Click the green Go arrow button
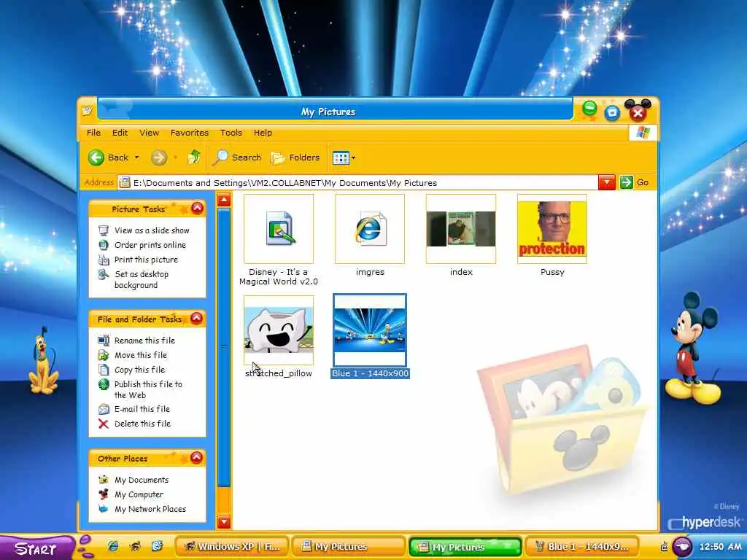The width and height of the screenshot is (747, 560). tap(627, 182)
